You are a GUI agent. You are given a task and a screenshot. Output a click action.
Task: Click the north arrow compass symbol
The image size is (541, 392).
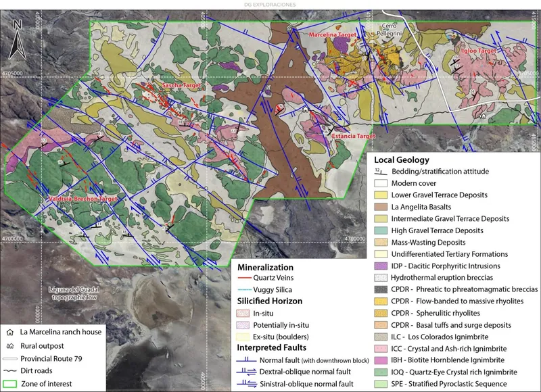point(18,40)
